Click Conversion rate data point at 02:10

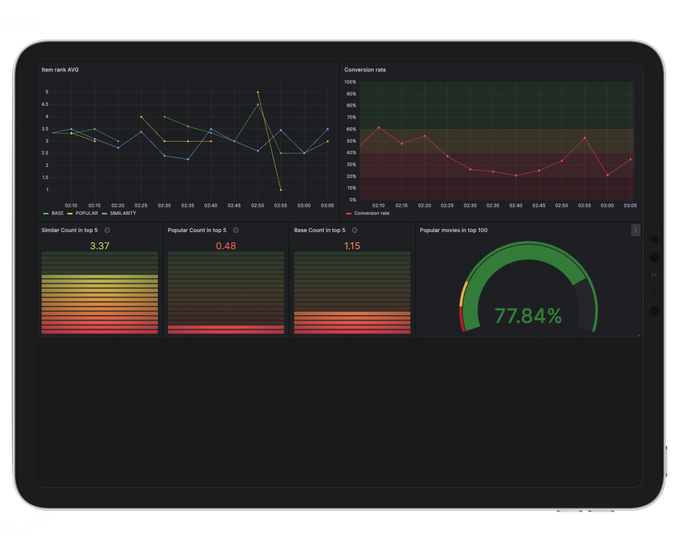coord(378,127)
